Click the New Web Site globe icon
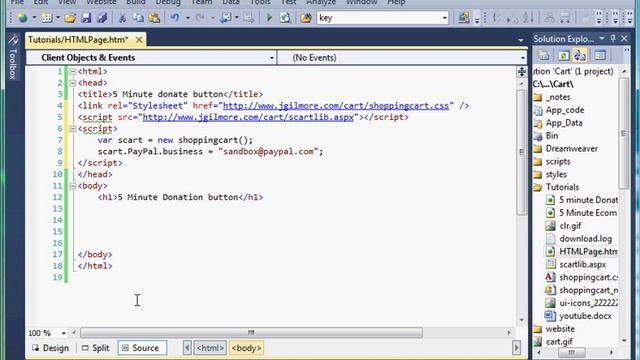The height and width of the screenshot is (360, 640). pyautogui.click(x=22, y=18)
